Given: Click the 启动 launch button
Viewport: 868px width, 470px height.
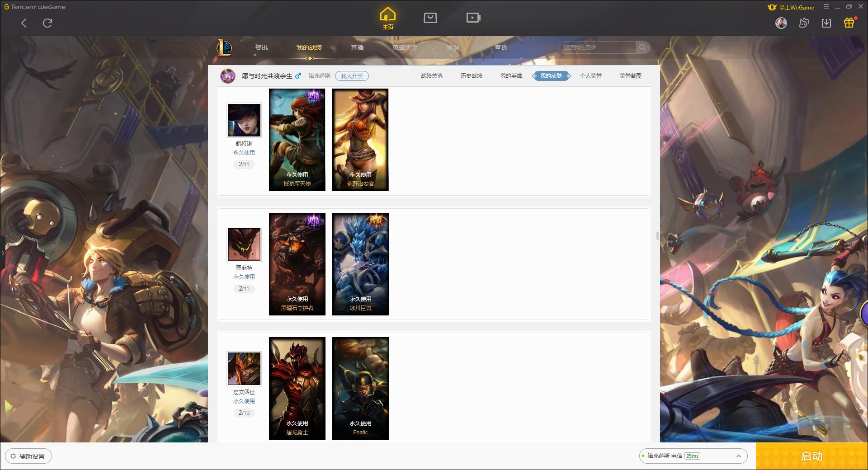Looking at the screenshot, I should pyautogui.click(x=812, y=456).
